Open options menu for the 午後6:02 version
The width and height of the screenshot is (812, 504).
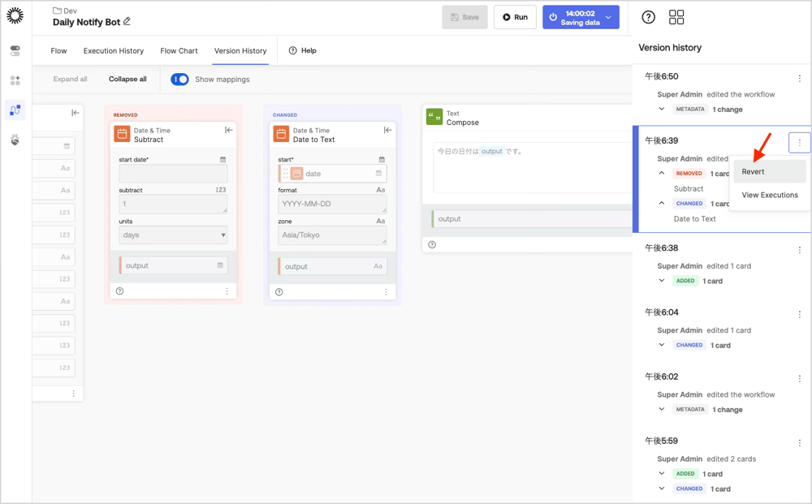pos(800,379)
